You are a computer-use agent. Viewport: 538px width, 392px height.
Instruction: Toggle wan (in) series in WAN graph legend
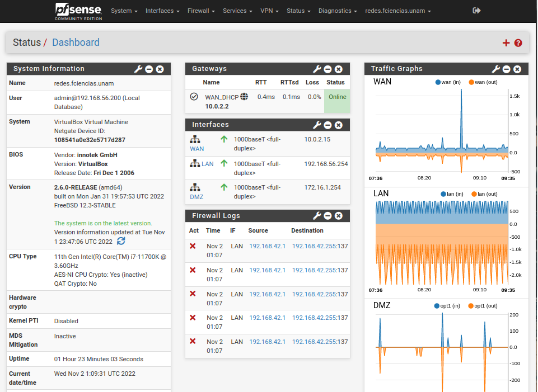(x=451, y=82)
